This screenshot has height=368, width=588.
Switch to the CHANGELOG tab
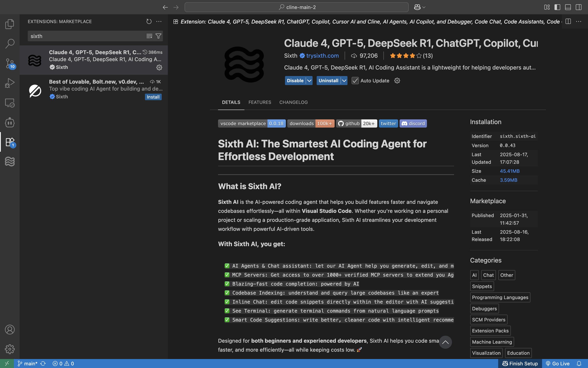pos(294,102)
